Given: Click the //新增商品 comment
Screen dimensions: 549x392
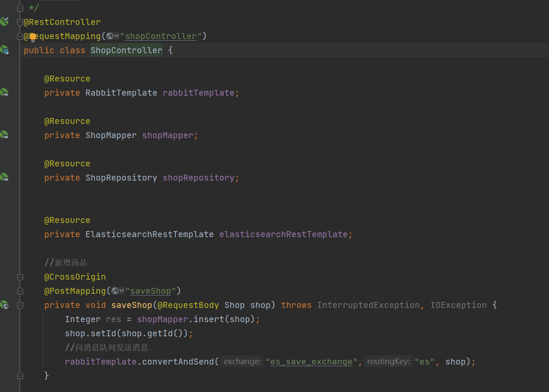Looking at the screenshot, I should [66, 262].
